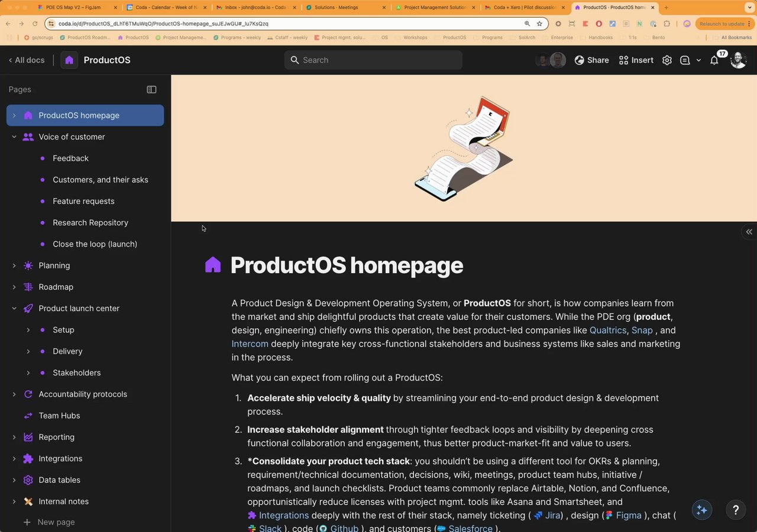Expand the Accountability protocols section
Image resolution: width=757 pixels, height=532 pixels.
14,394
